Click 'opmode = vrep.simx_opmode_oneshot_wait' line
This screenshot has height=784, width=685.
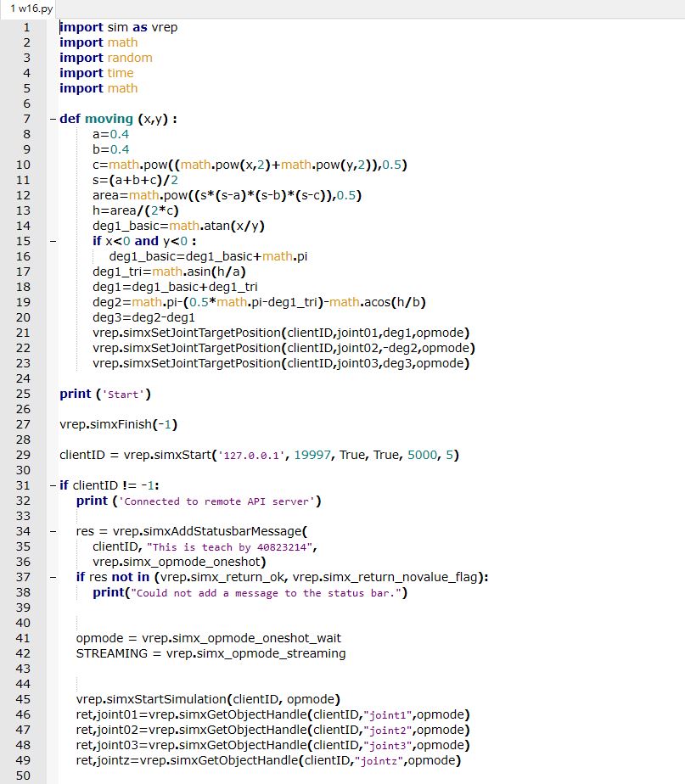tap(209, 639)
